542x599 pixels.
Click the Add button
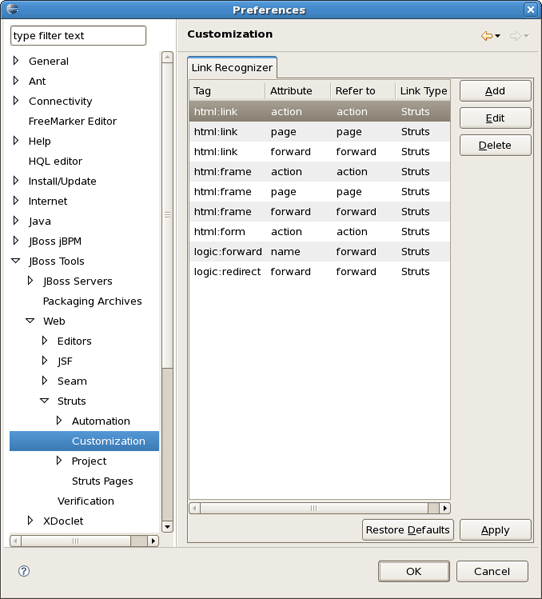click(495, 91)
